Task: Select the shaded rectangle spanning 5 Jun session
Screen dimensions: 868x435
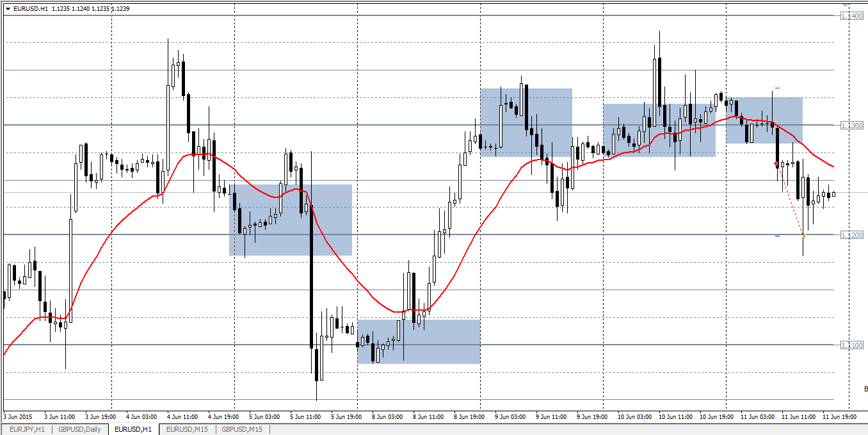Action: [x=291, y=220]
